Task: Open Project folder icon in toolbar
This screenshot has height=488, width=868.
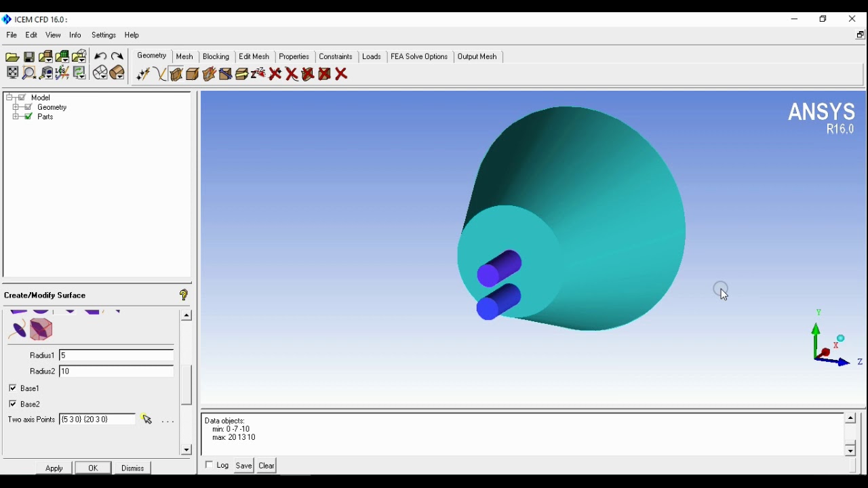Action: pos(12,57)
